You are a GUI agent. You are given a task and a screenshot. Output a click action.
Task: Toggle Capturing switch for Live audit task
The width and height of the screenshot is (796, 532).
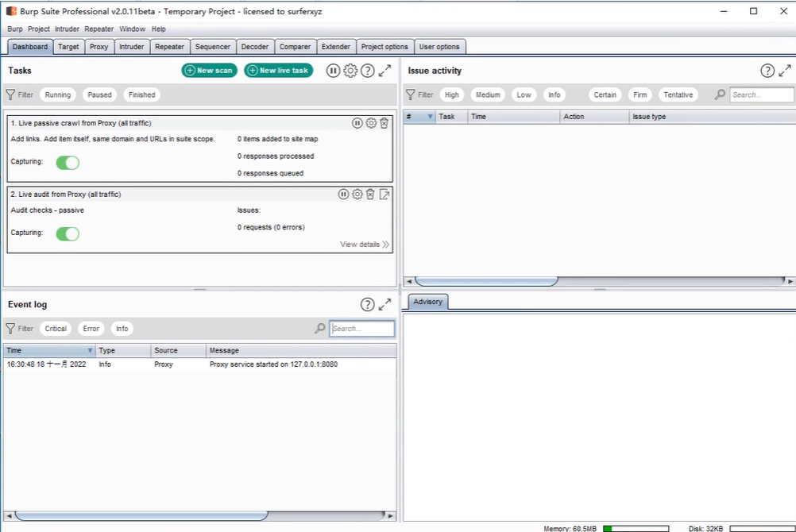pos(68,233)
